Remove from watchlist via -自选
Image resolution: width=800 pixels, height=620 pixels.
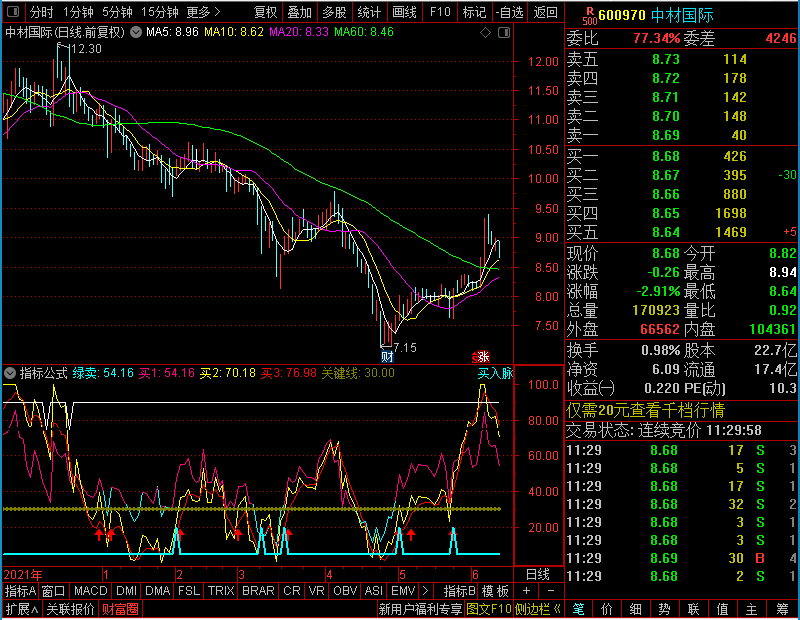(510, 12)
